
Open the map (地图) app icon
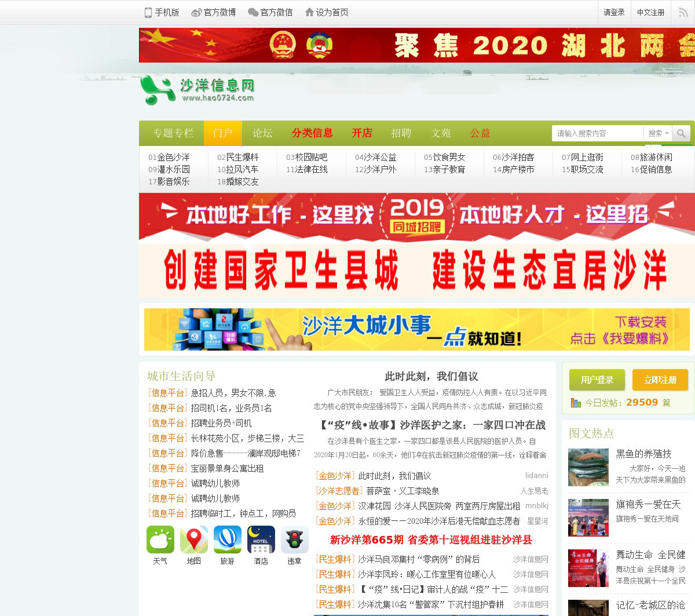pyautogui.click(x=194, y=540)
